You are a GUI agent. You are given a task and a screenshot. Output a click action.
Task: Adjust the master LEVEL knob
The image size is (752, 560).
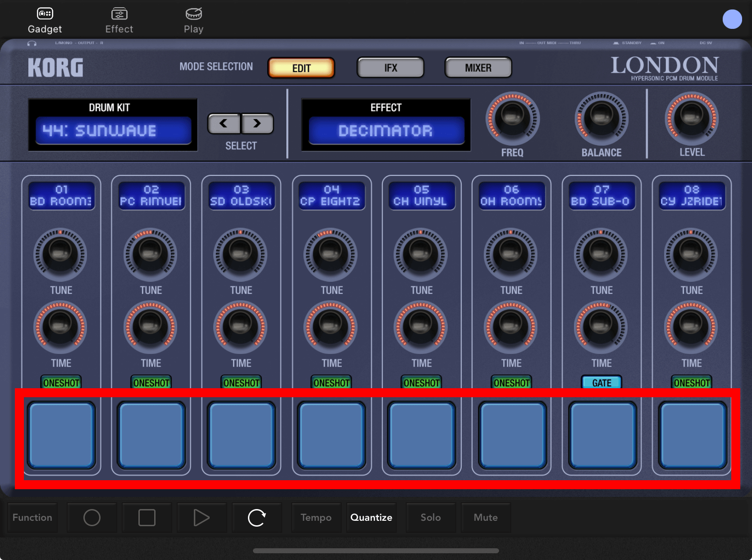pos(692,119)
